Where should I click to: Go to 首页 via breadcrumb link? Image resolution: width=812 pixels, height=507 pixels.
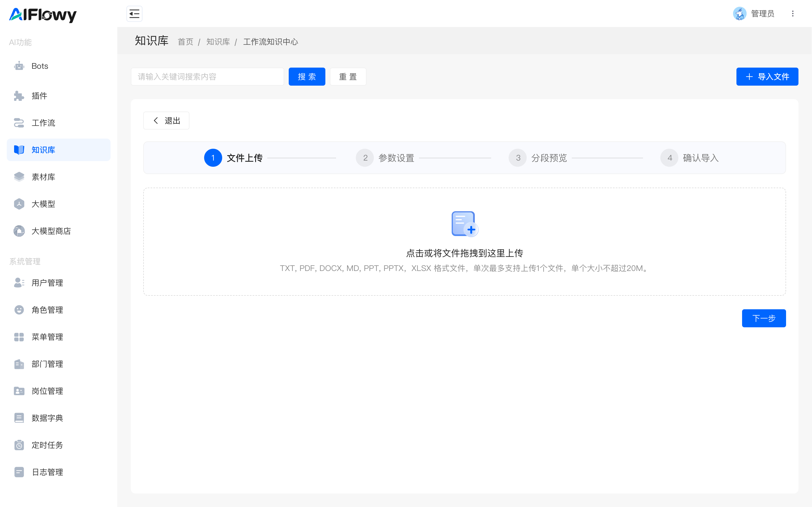(186, 42)
